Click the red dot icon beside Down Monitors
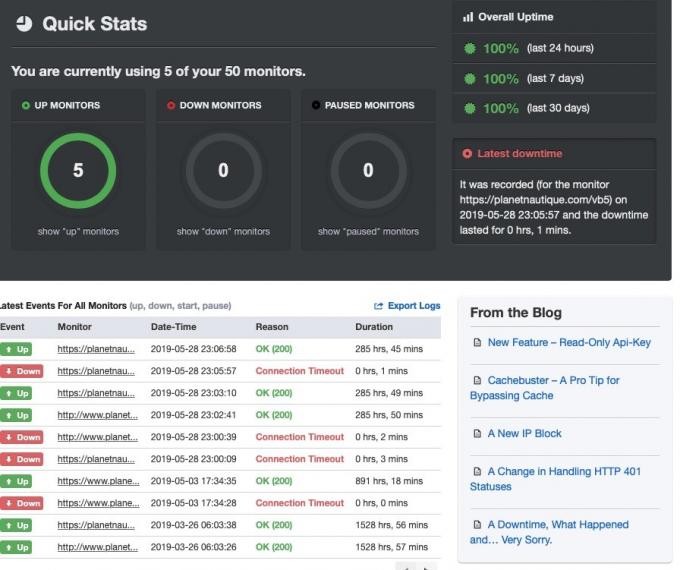680x570 pixels. pos(169,105)
